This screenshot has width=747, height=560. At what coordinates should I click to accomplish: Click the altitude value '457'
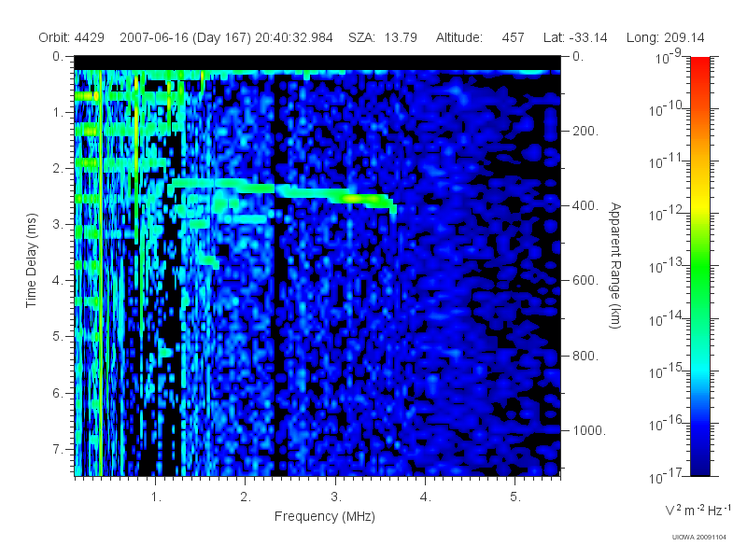(513, 37)
